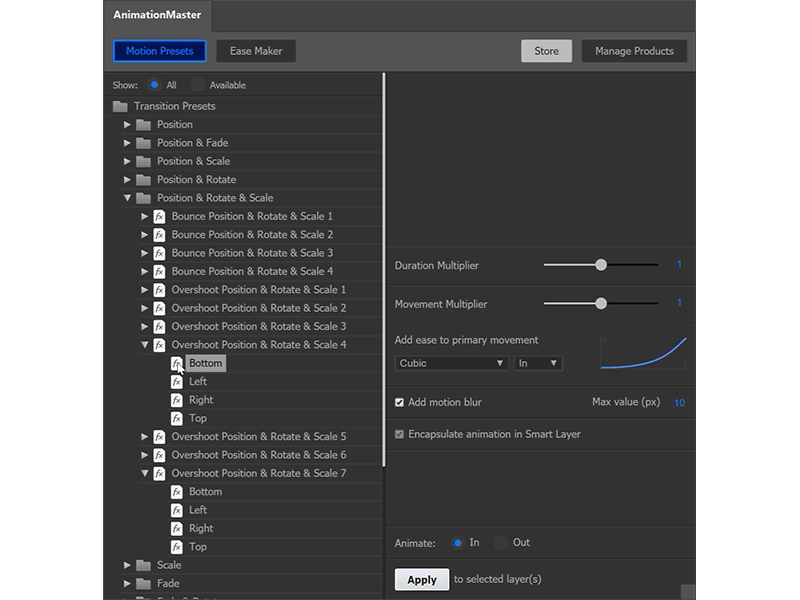800x600 pixels.
Task: Toggle Encapsulate animation in Smart Layer checkbox
Action: 399,434
